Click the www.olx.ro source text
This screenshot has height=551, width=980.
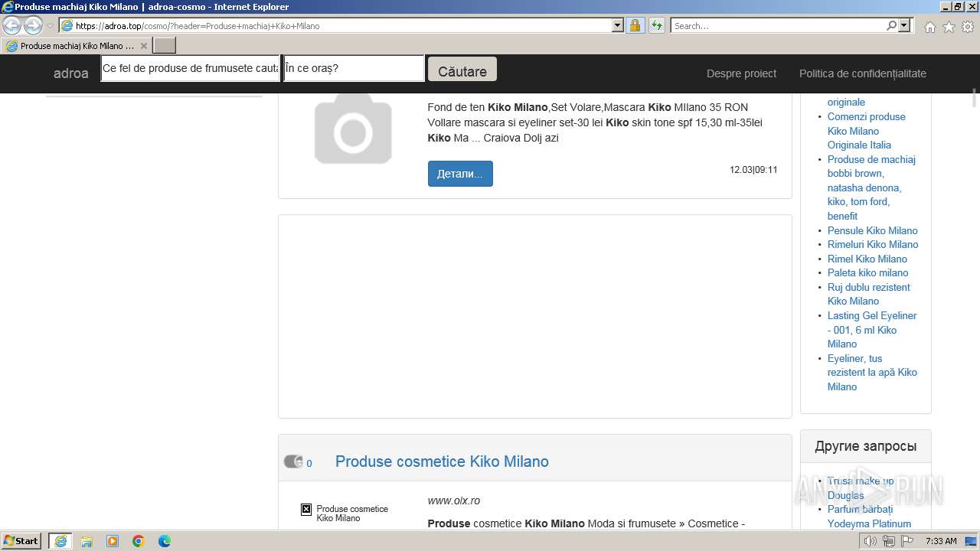coord(454,500)
